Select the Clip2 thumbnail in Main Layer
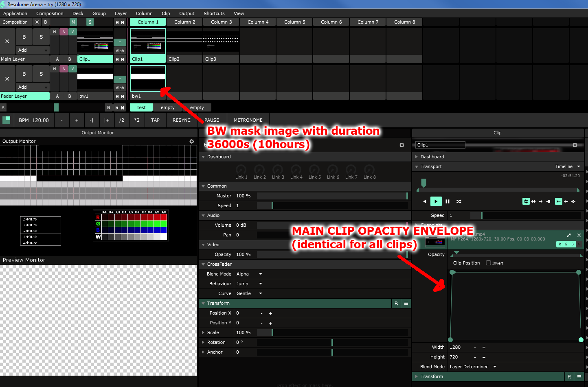This screenshot has height=387, width=588. (x=184, y=42)
